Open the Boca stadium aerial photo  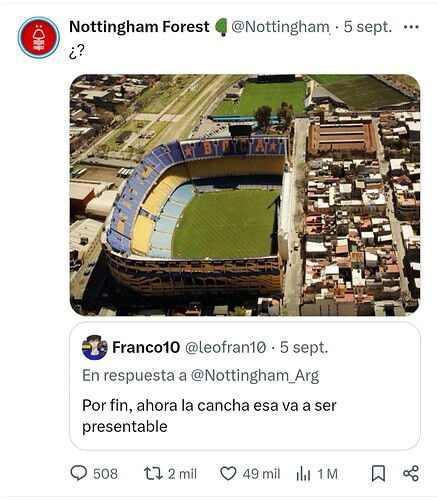245,195
